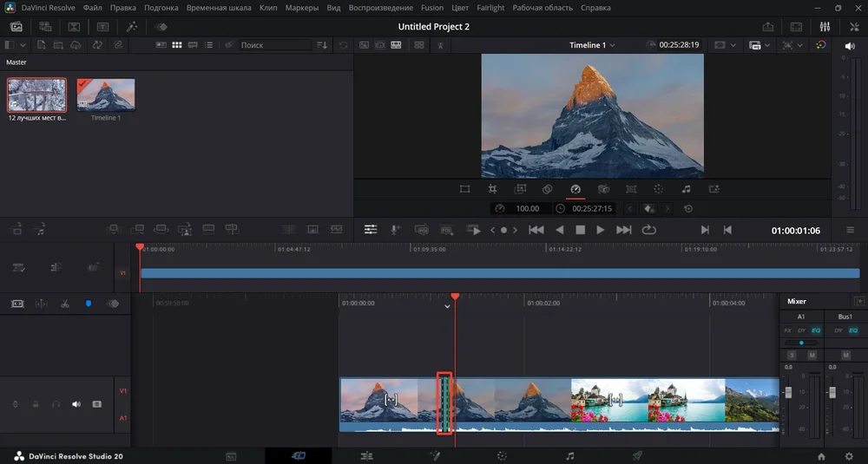
Task: Click the Import Media file icon
Action: [x=41, y=45]
